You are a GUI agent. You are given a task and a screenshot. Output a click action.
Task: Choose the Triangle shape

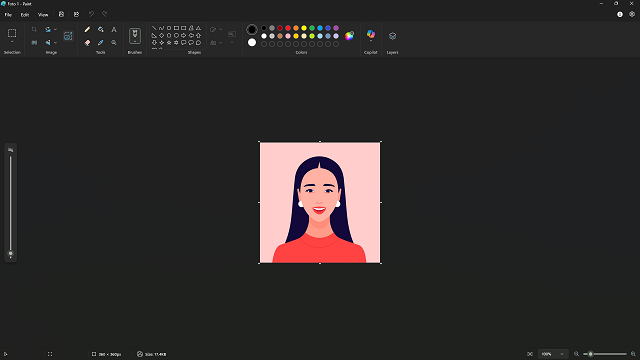click(x=198, y=28)
